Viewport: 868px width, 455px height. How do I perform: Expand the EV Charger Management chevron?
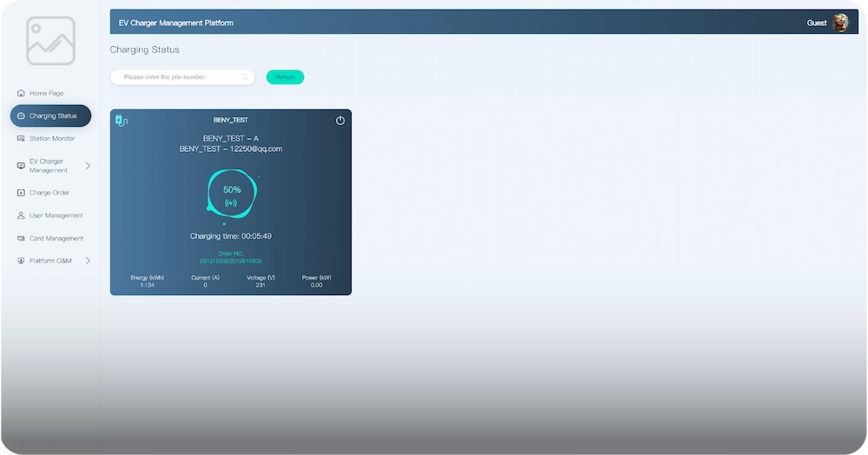pyautogui.click(x=88, y=166)
